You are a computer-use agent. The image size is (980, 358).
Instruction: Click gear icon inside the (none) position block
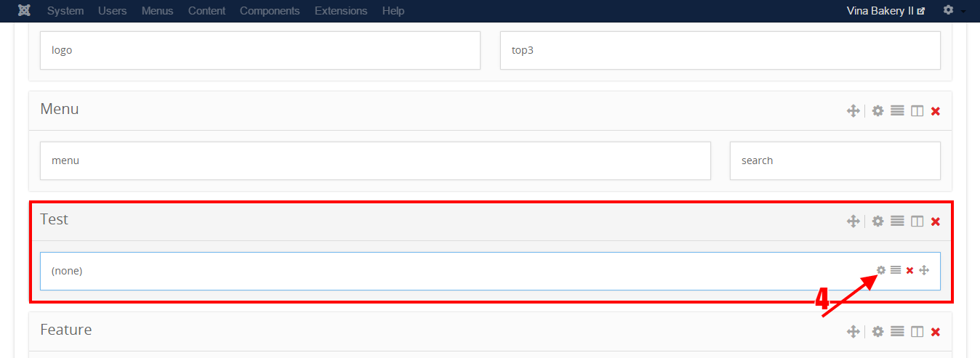point(881,270)
